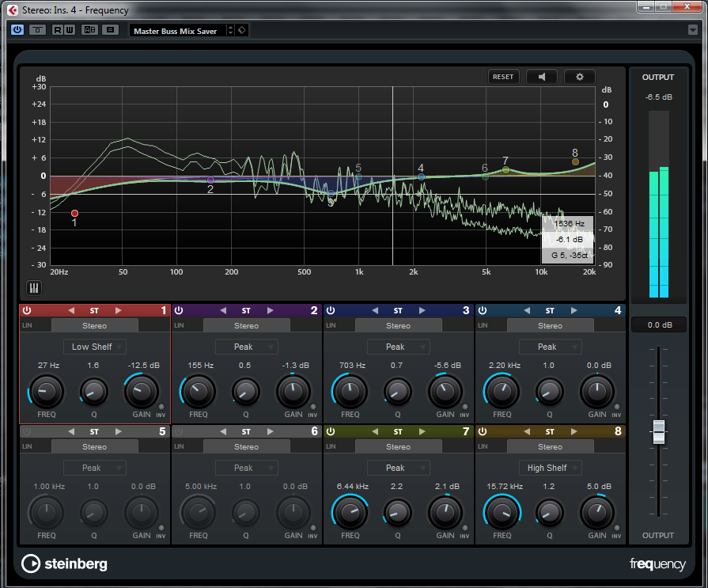Viewport: 708px width, 588px height.
Task: Click band 7 FREQ knob
Action: click(x=350, y=512)
